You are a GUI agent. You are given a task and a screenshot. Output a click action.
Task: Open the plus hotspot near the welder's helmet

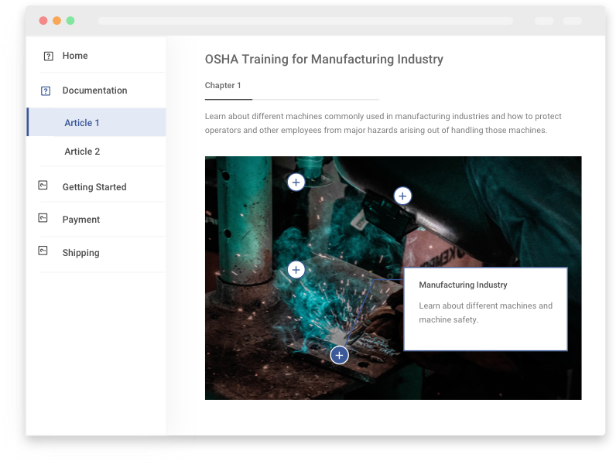coord(402,196)
